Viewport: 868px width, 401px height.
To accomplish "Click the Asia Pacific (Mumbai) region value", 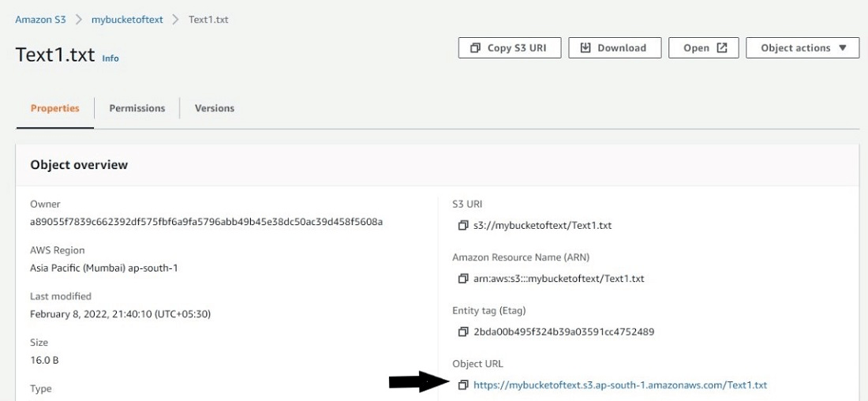I will tap(103, 268).
